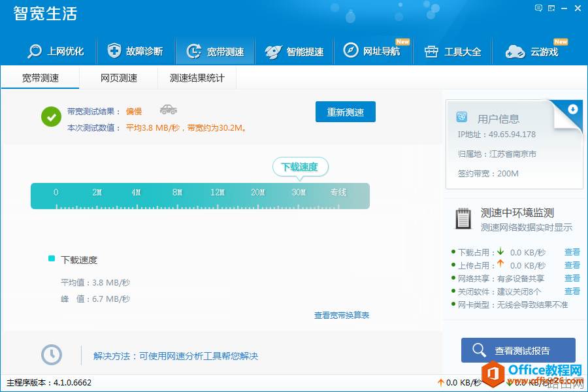Click the 下载速度 legend square
This screenshot has width=588, height=392.
point(52,259)
